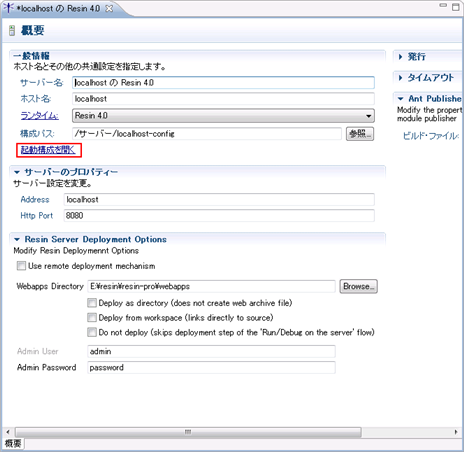Collapse the サーバーのプロパティー section
The width and height of the screenshot is (464, 452).
[17, 172]
